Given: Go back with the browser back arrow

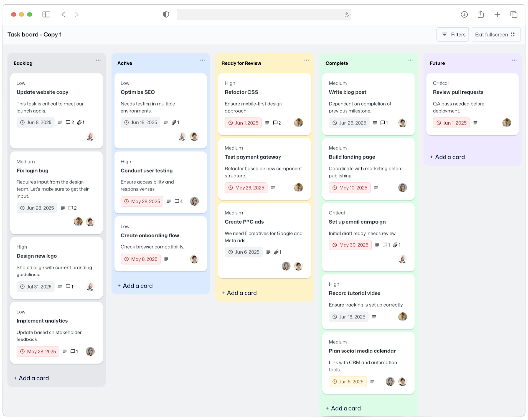Looking at the screenshot, I should (x=63, y=15).
